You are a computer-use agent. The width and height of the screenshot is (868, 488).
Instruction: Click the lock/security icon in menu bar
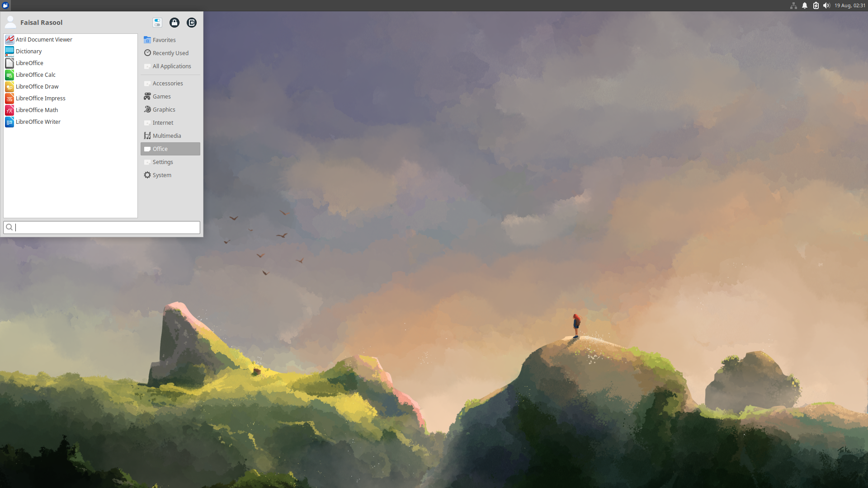175,23
